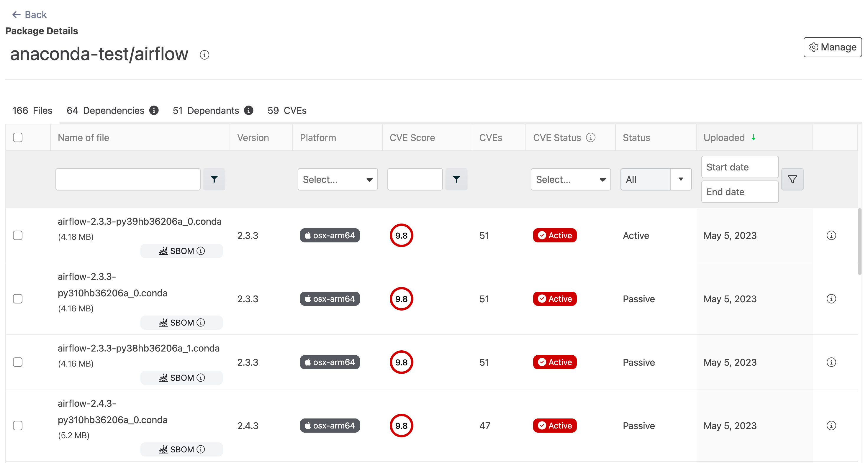Open the CVE Status Select dropdown
This screenshot has width=868, height=463.
click(571, 179)
